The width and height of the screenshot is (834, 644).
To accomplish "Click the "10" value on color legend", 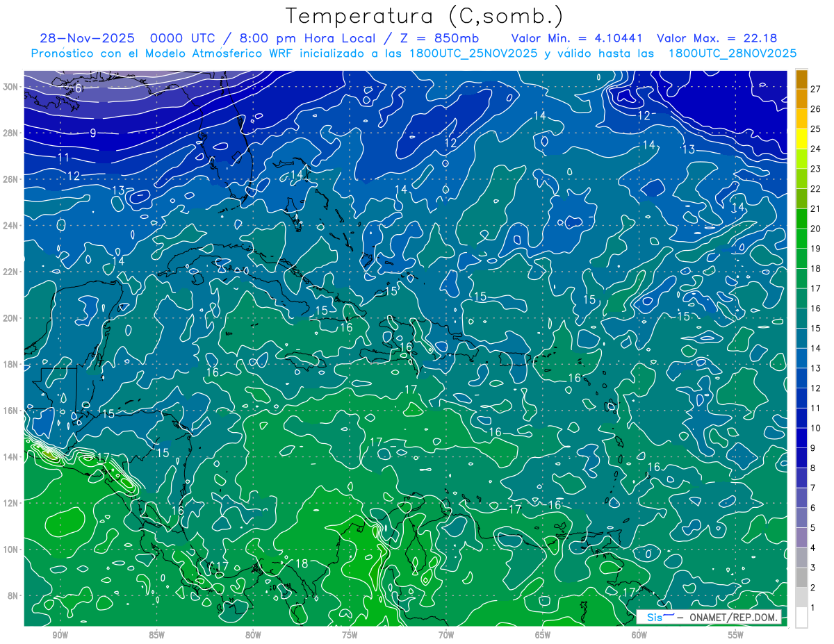I will coord(816,428).
